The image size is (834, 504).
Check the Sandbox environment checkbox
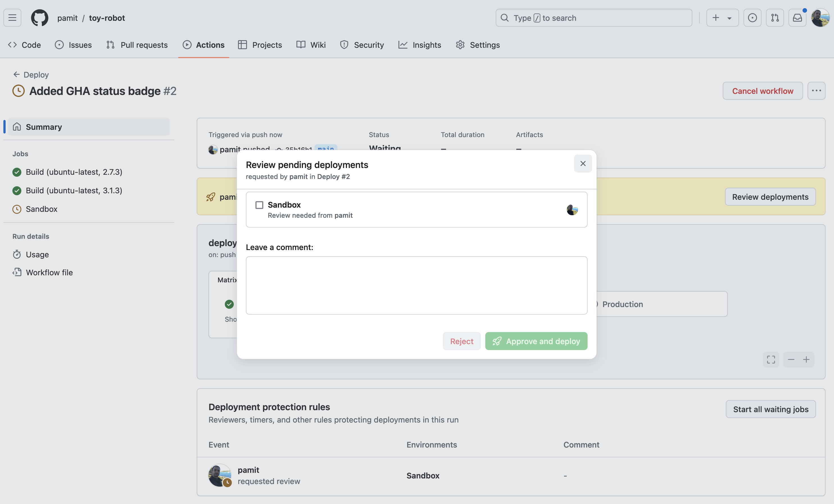[x=259, y=205]
